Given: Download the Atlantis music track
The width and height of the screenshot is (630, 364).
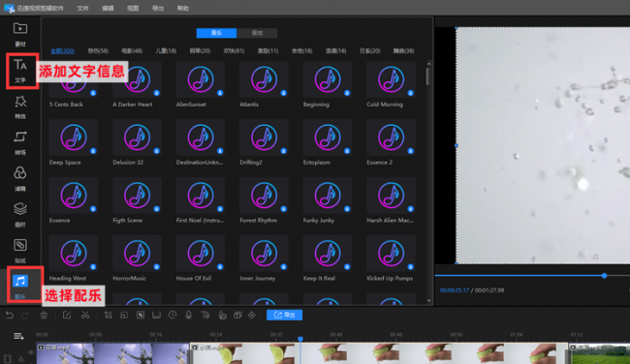Looking at the screenshot, I should (283, 93).
